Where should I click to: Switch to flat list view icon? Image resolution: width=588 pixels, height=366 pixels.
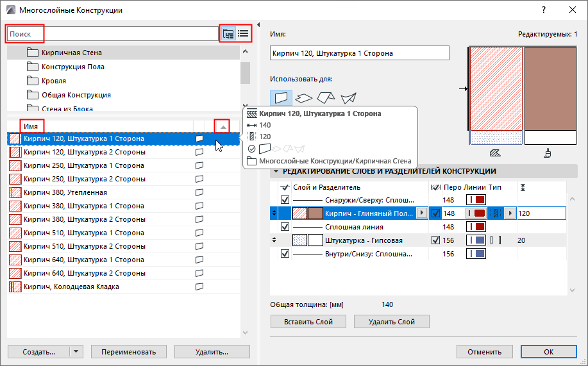243,34
